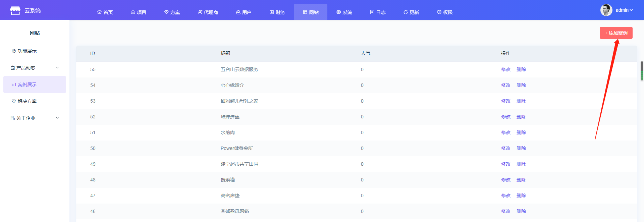Delete the Power健身会所 case
644x222 pixels.
pyautogui.click(x=521, y=148)
